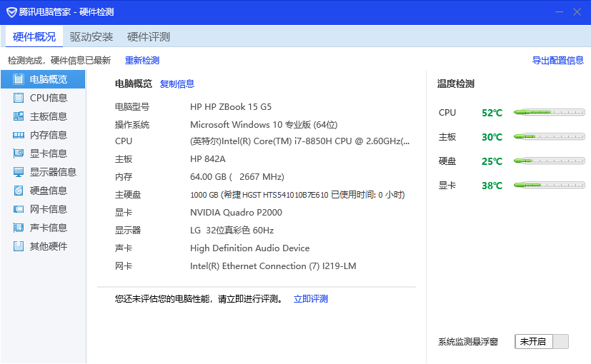Click the LG 32位真彩色 60Hz value
The height and width of the screenshot is (364, 591).
(x=232, y=231)
